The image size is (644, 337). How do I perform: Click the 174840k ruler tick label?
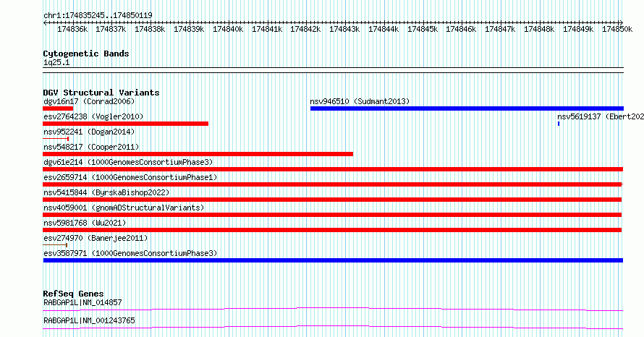(x=228, y=29)
